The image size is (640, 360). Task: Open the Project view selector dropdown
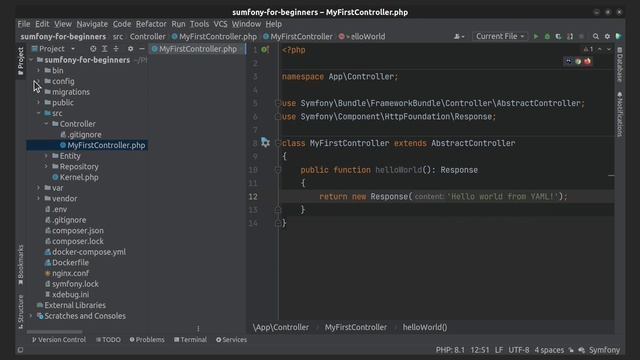point(53,49)
